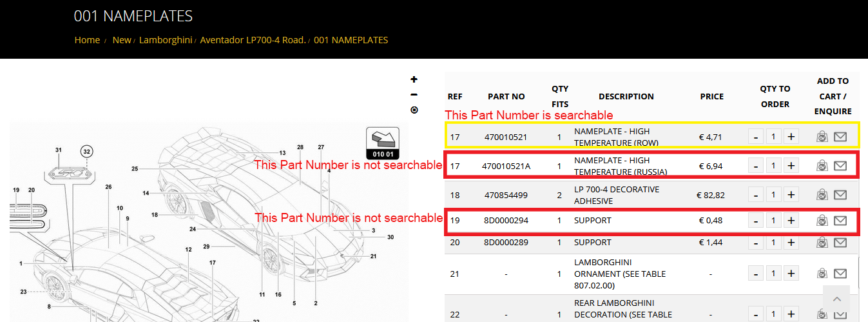Zoom in on the diagram with plus icon

coord(414,79)
